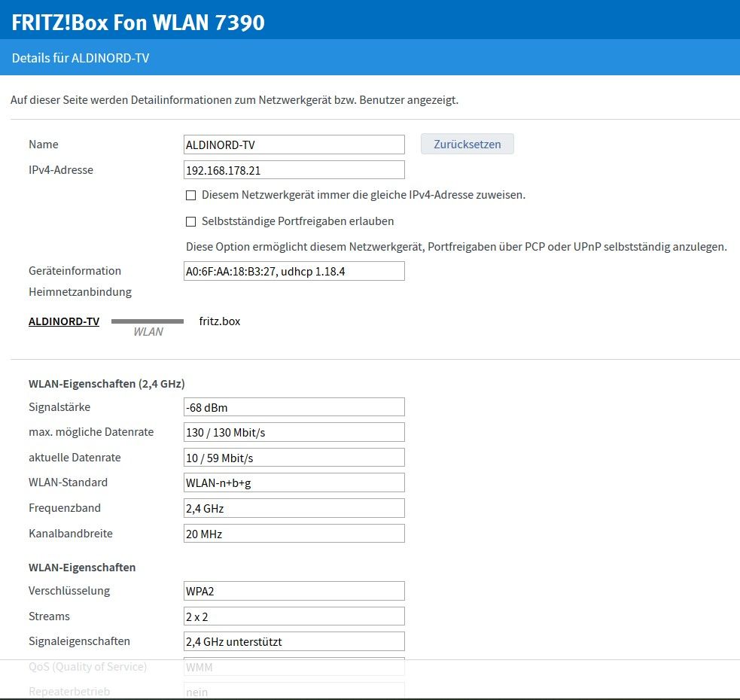Click the aktuelle Datenrate field
Screen dimensions: 740x700
294,458
